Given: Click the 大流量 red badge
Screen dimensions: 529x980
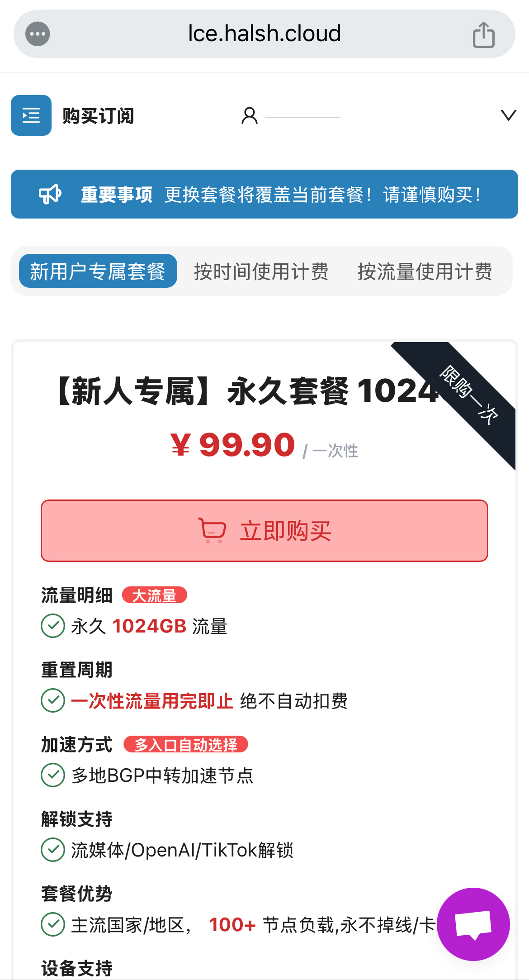Looking at the screenshot, I should tap(154, 595).
